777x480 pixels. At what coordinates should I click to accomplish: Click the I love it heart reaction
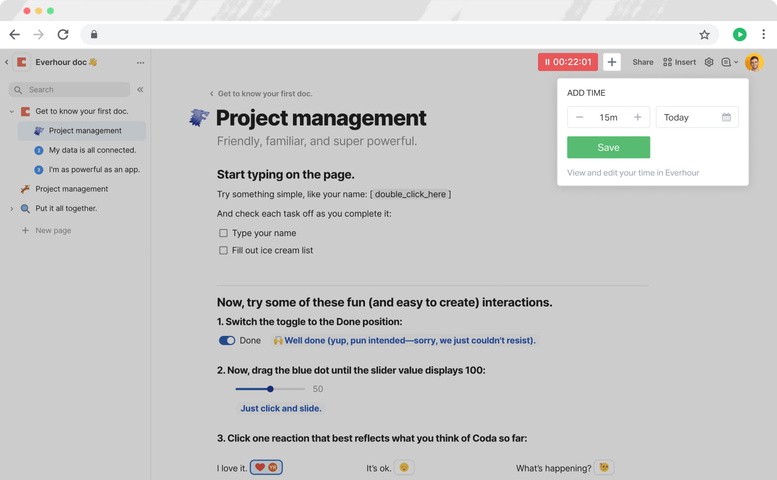266,467
